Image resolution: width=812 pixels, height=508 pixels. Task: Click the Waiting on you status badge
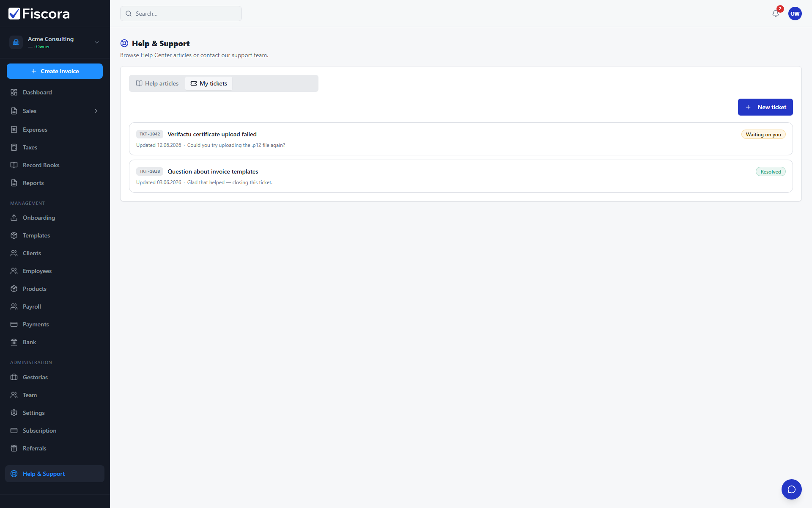point(763,134)
